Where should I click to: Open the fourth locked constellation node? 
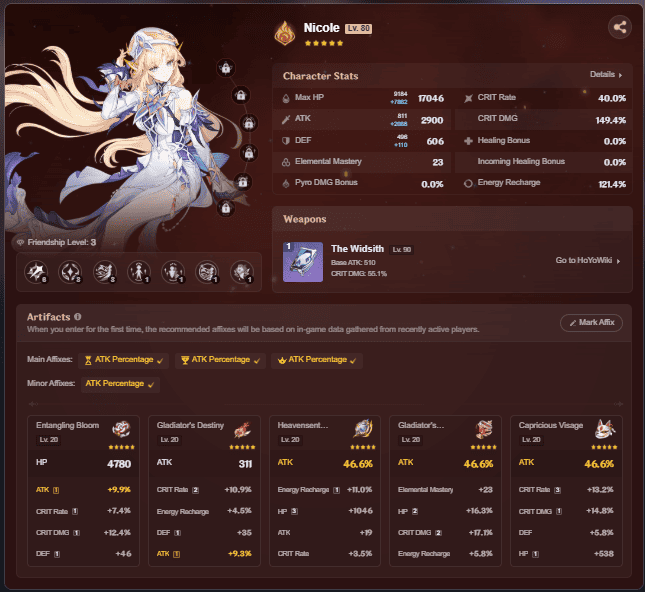249,153
